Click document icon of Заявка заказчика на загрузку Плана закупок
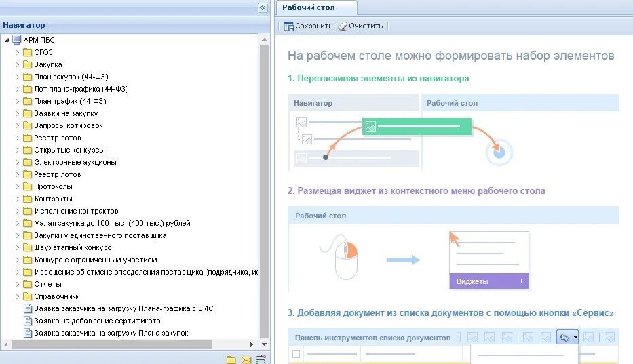Image resolution: width=633 pixels, height=364 pixels. tap(28, 333)
